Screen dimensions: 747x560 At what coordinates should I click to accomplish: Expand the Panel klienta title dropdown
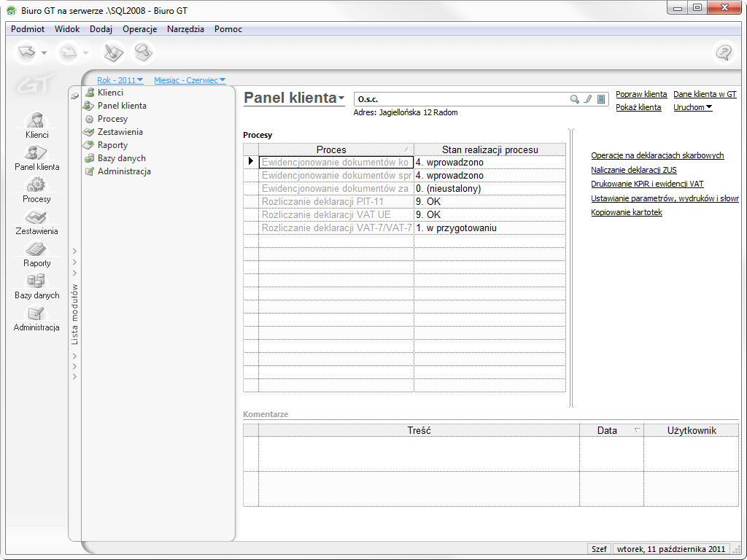click(341, 98)
